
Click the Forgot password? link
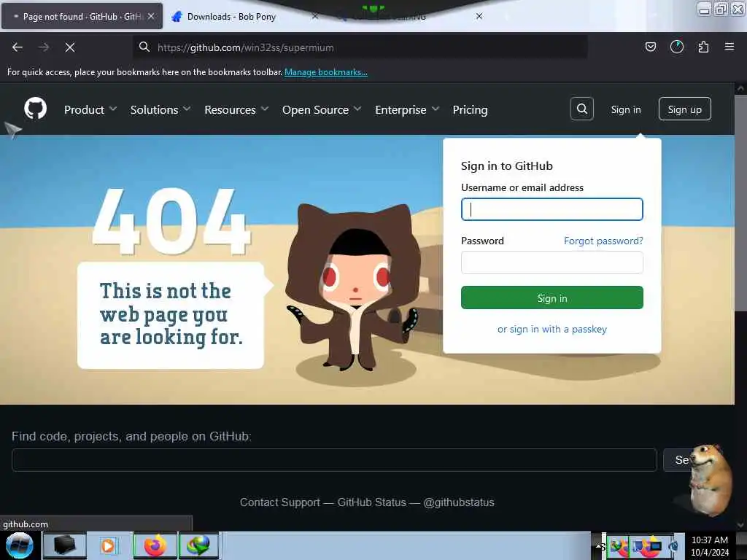[x=603, y=241]
